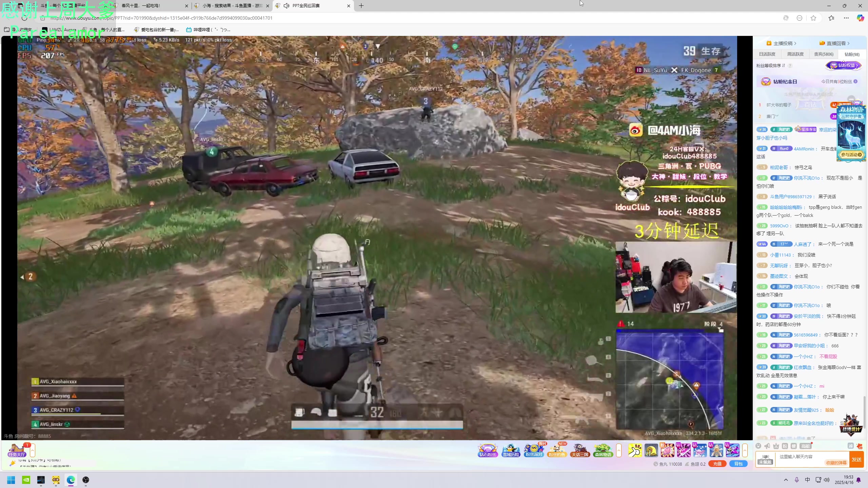Image resolution: width=868 pixels, height=488 pixels.
Task: Open 钻粉权益 benefits arrow
Action: click(844, 65)
